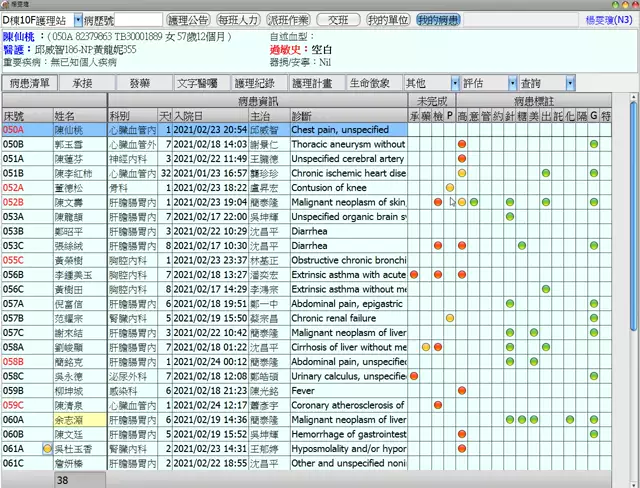Click red 高 dot in 061A row

(x=462, y=448)
